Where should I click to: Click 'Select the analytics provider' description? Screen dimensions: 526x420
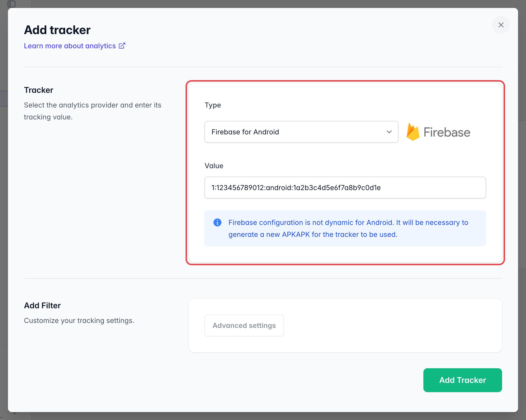(x=93, y=111)
